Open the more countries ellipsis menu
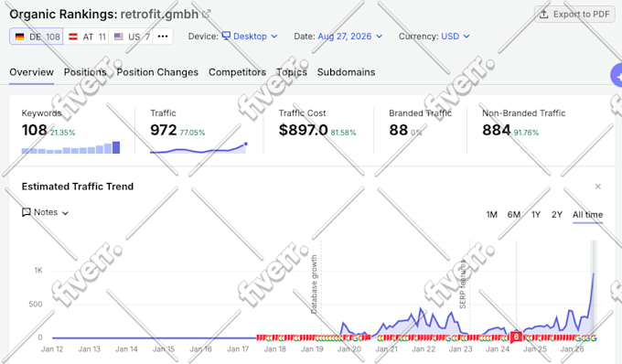 coord(163,37)
